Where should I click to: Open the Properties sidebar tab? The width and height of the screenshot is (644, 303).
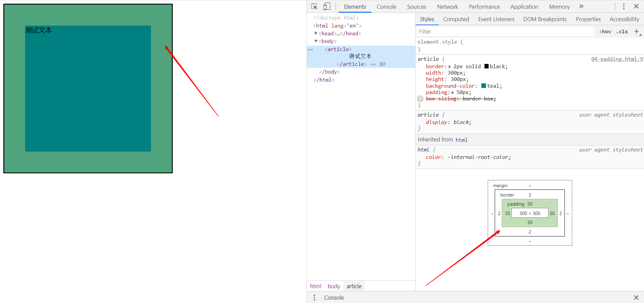(588, 19)
